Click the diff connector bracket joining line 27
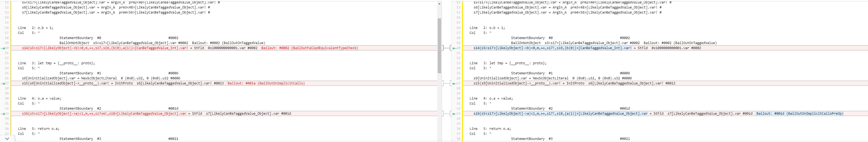The width and height of the screenshot is (868, 142). [x=446, y=83]
